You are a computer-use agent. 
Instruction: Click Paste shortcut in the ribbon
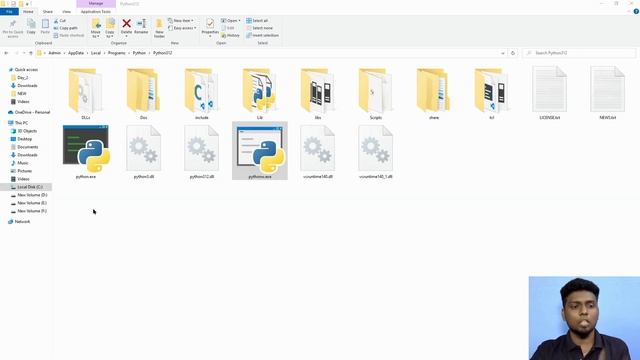(69, 36)
